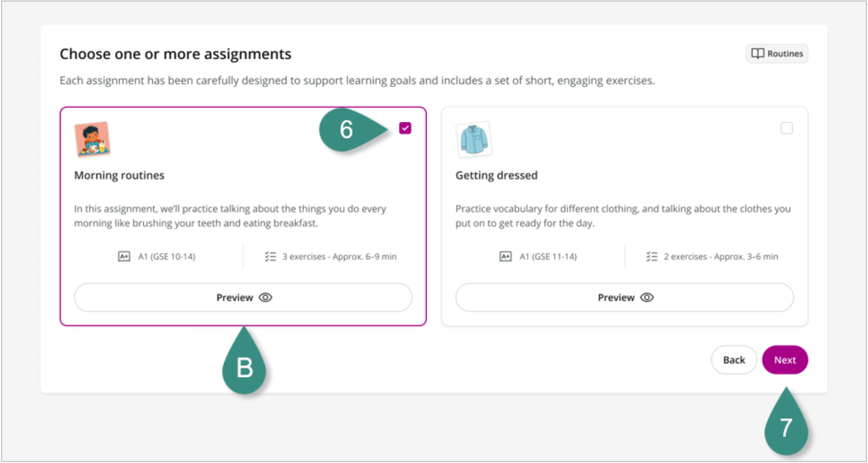Click the exercises list icon for Getting dressed

[x=652, y=257]
